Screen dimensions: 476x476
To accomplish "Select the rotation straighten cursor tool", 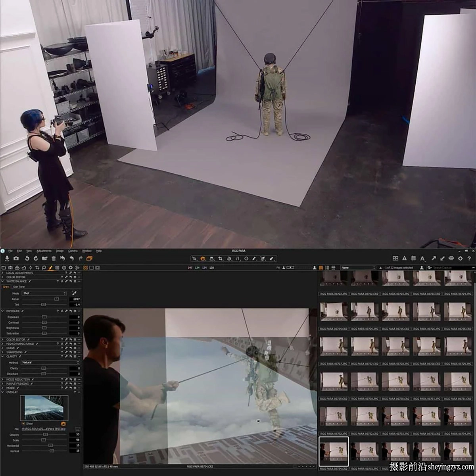I will (x=229, y=259).
